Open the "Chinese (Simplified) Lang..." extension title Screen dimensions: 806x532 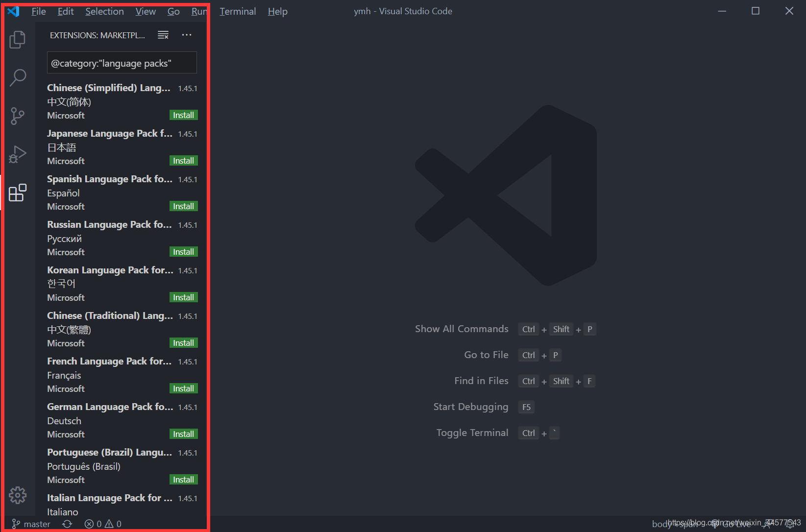coord(109,88)
